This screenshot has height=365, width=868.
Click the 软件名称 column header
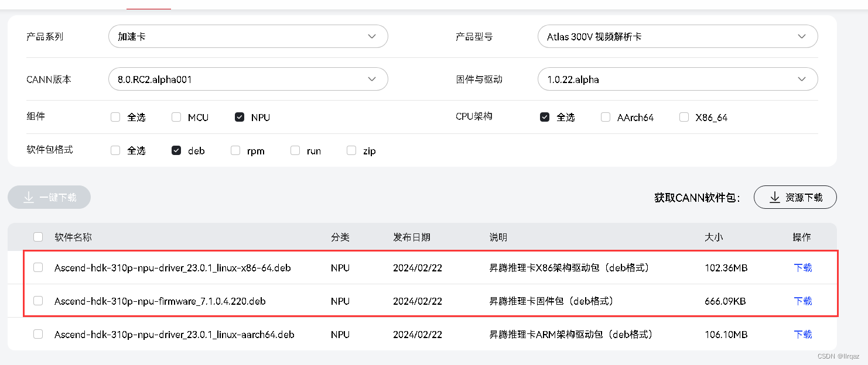coord(73,237)
